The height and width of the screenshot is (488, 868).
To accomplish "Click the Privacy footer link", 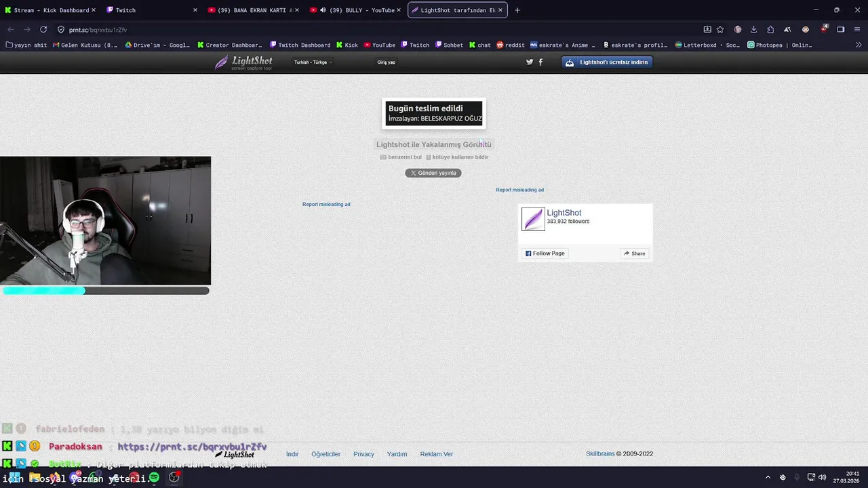I will pos(363,454).
